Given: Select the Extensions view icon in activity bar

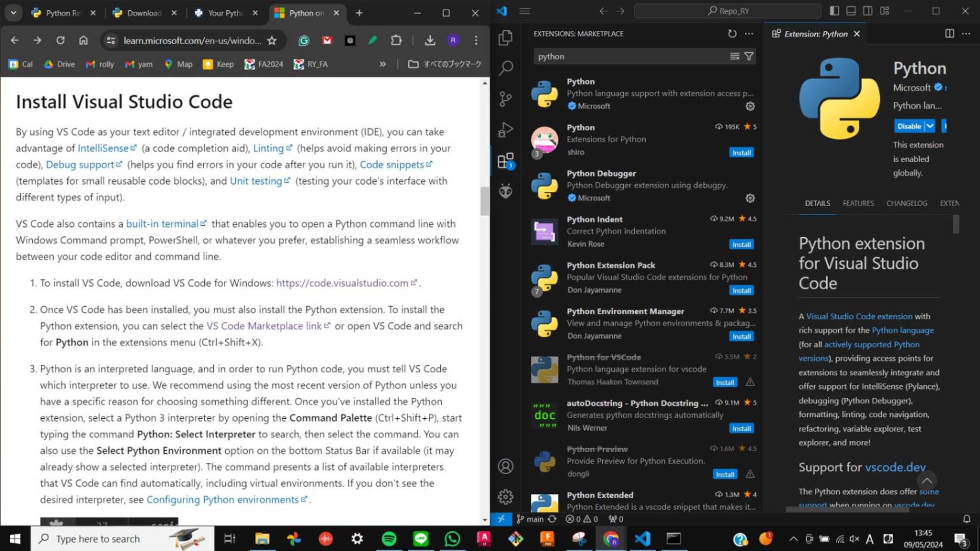Looking at the screenshot, I should [506, 161].
